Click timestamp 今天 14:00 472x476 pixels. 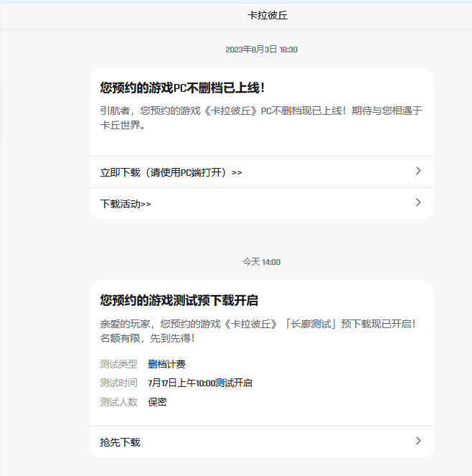point(262,262)
